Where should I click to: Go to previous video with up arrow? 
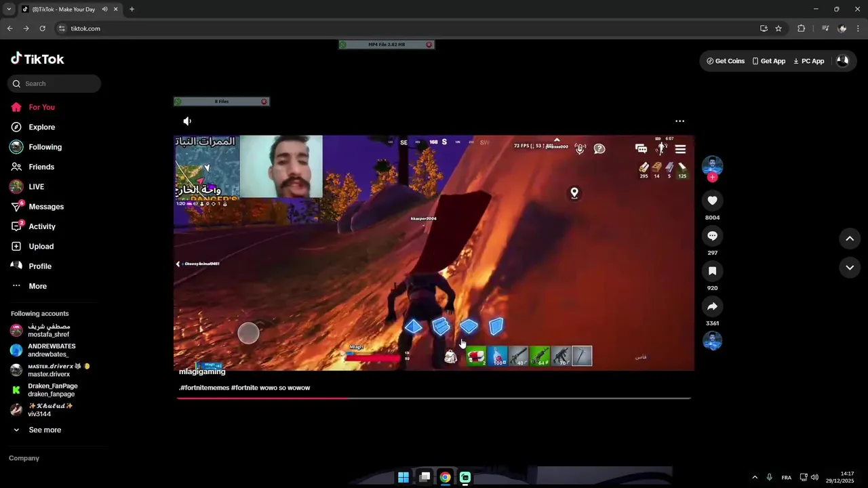[850, 239]
